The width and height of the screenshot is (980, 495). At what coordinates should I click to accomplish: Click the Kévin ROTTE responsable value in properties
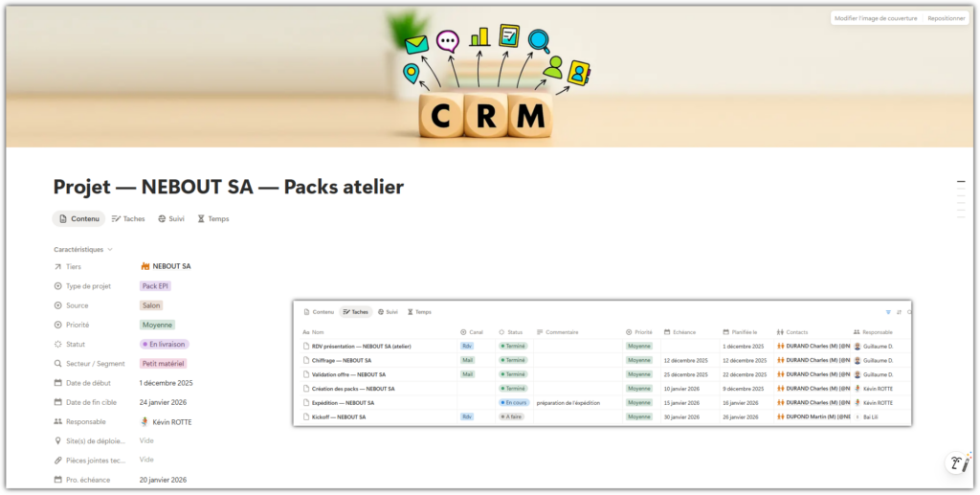tap(166, 422)
